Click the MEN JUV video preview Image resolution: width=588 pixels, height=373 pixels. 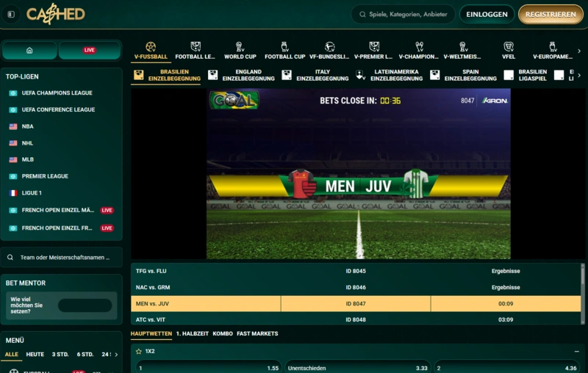click(x=358, y=174)
